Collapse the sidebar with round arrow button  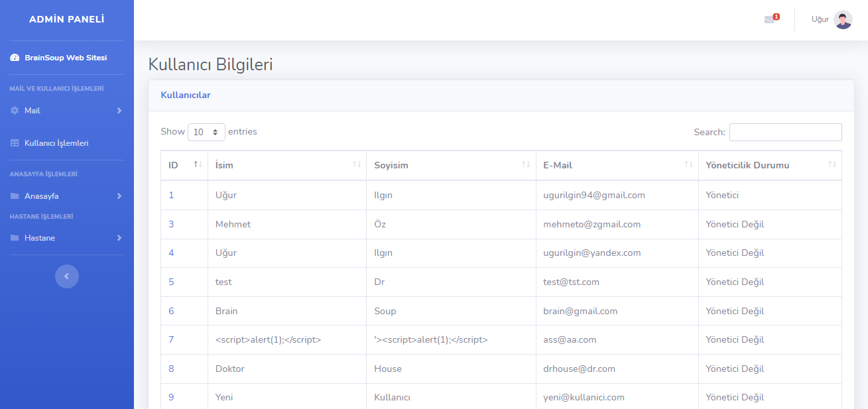[67, 276]
